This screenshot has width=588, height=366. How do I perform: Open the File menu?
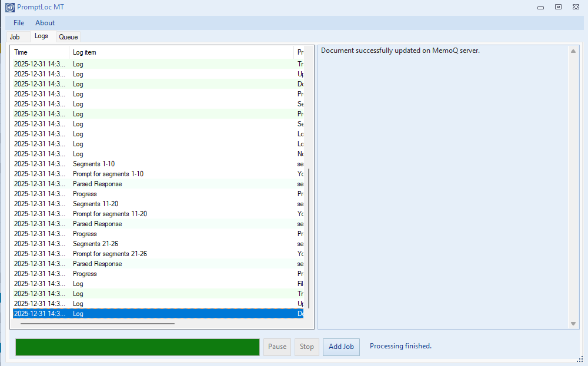click(19, 23)
